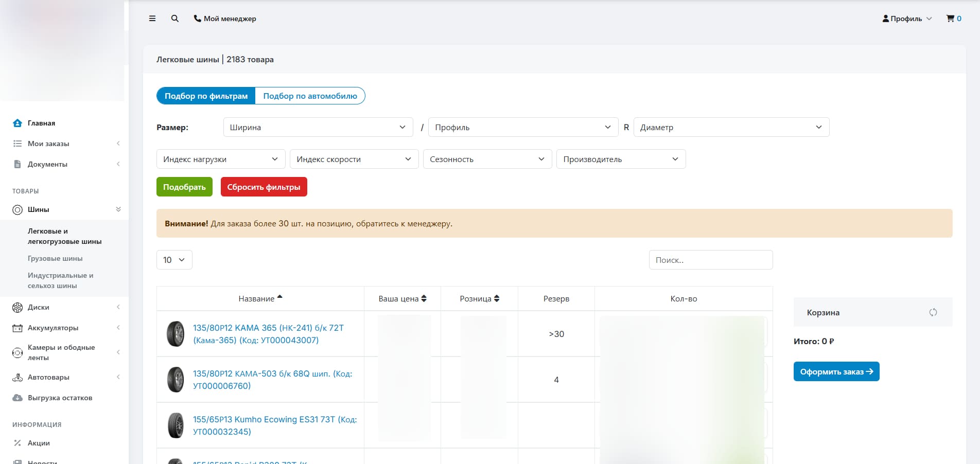Viewport: 980px width, 464px height.
Task: Open the shopping cart icon
Action: [950, 19]
